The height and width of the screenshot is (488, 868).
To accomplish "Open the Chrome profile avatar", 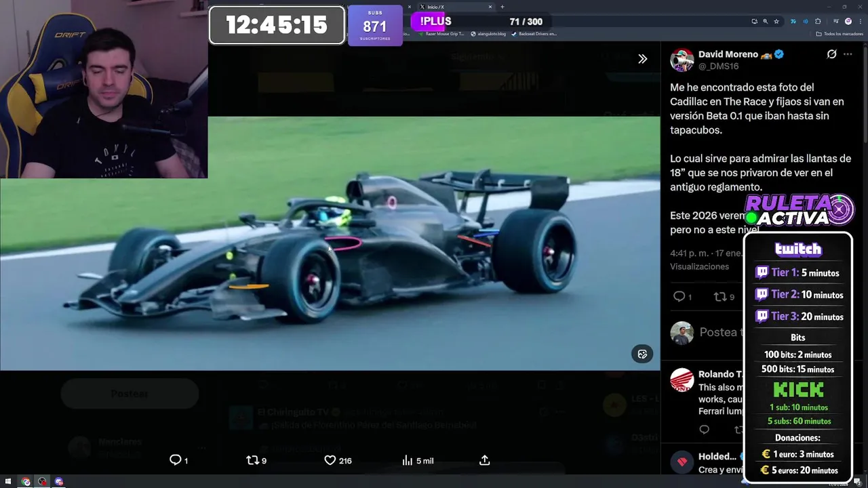I will tap(848, 21).
